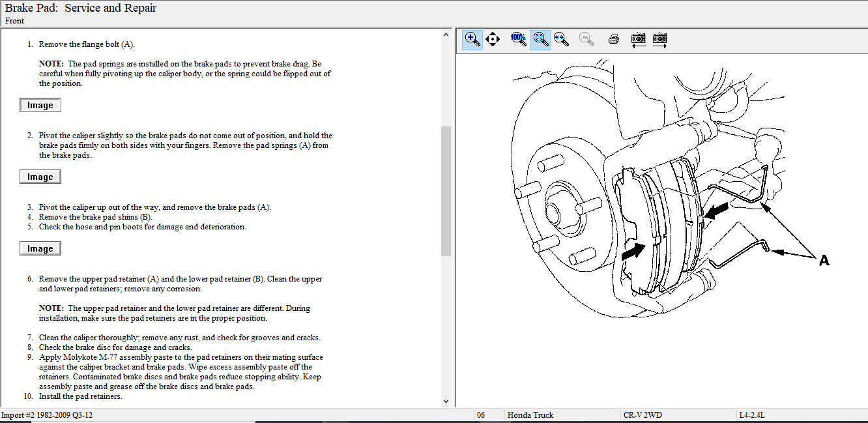Click the text pane scrollbar thumb

446,190
